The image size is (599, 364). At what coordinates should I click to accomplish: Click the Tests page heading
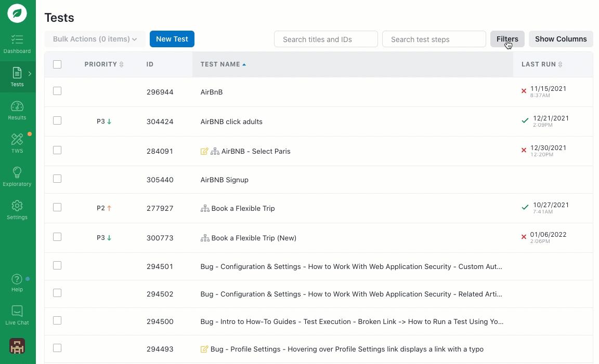59,18
